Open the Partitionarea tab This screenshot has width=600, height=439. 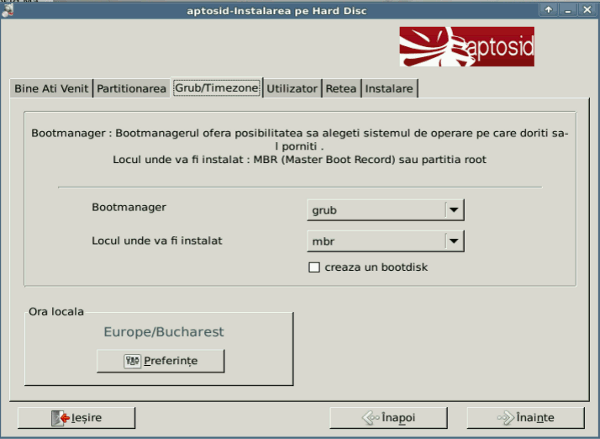[x=131, y=88]
